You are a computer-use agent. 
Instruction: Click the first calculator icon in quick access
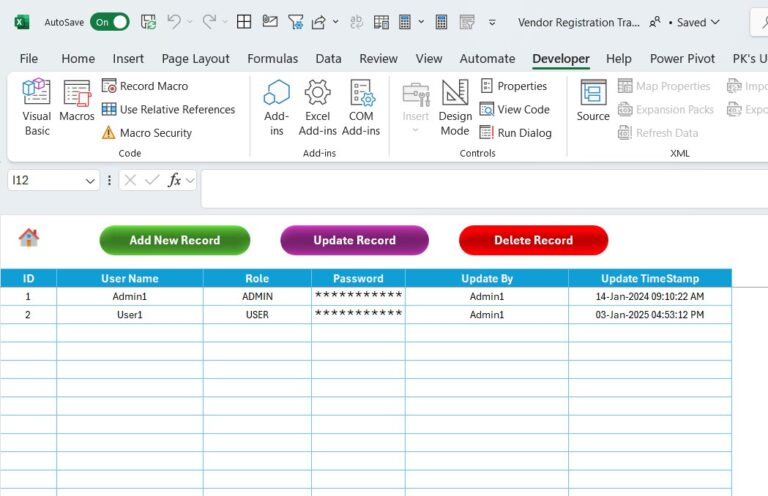(x=405, y=22)
